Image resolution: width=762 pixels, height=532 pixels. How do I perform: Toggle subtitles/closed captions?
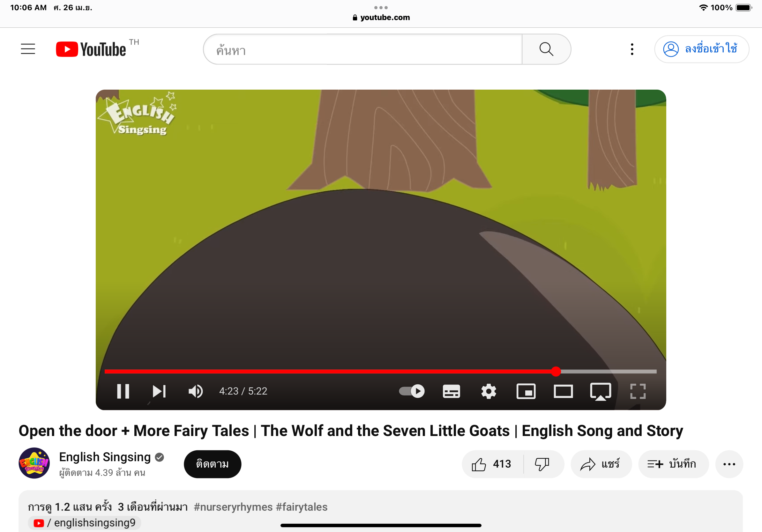click(451, 391)
